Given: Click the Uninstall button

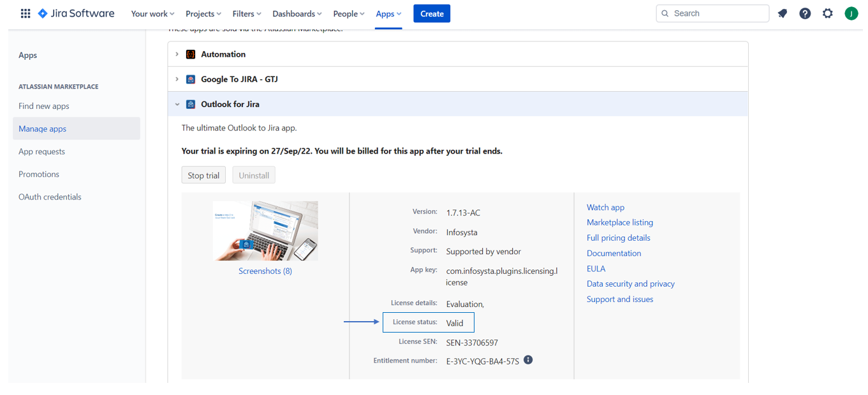Looking at the screenshot, I should [254, 175].
